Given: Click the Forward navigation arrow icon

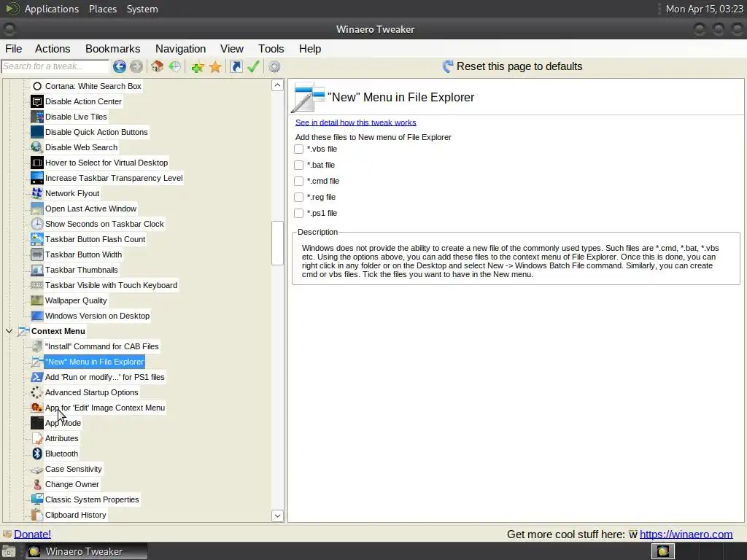Looking at the screenshot, I should [136, 66].
